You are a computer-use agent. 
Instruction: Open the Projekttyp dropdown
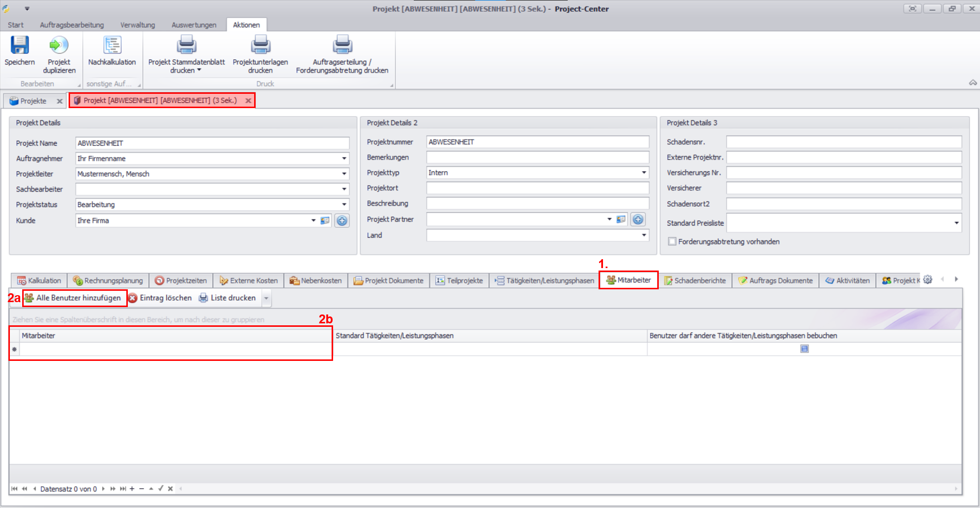click(644, 173)
